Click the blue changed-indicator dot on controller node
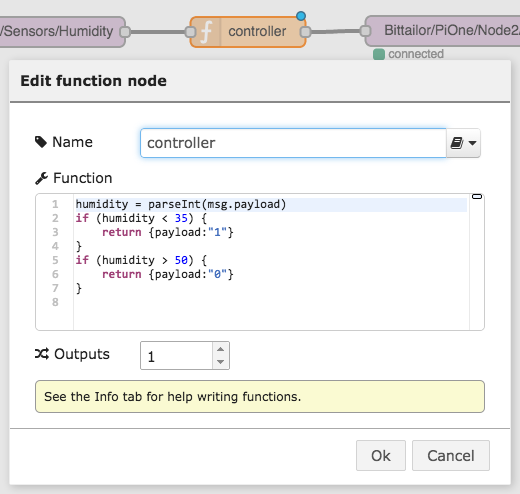This screenshot has height=494, width=520. tap(301, 16)
